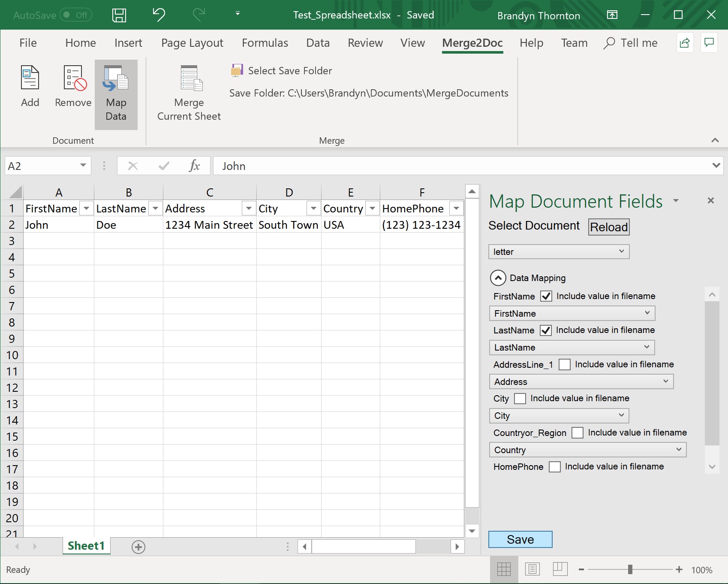Switch to the Review tab

[x=365, y=43]
